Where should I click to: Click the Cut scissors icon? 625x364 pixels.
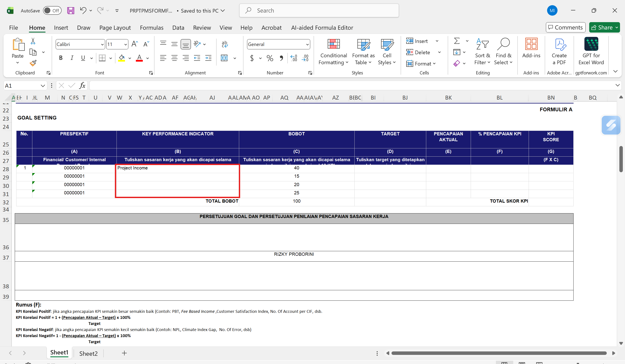(x=33, y=41)
